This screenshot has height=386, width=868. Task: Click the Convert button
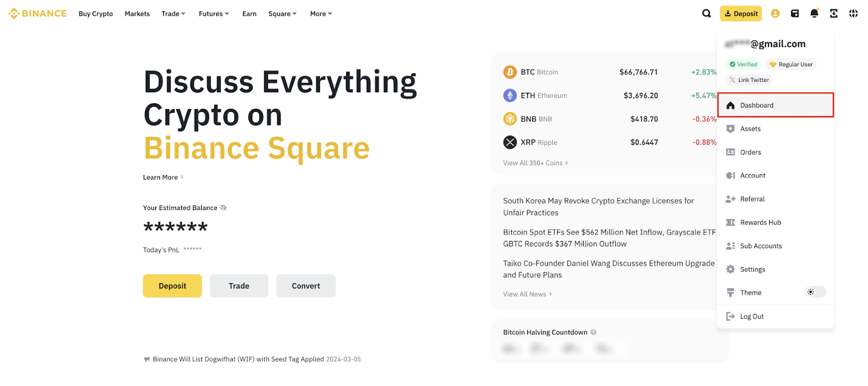(x=305, y=286)
